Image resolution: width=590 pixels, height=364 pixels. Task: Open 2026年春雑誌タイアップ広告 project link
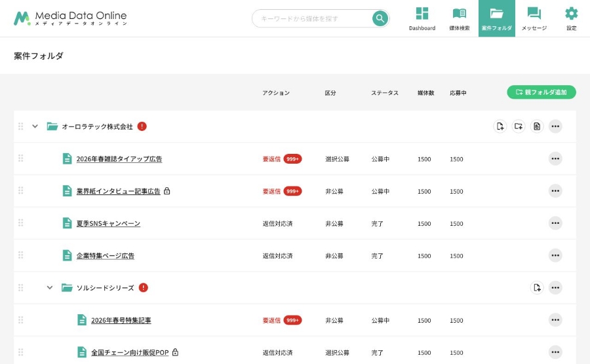coord(119,159)
